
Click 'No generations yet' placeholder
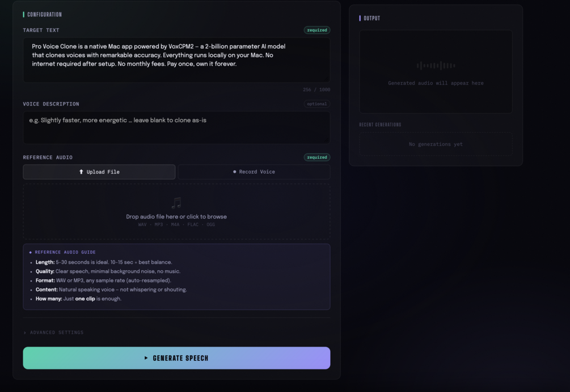(436, 144)
